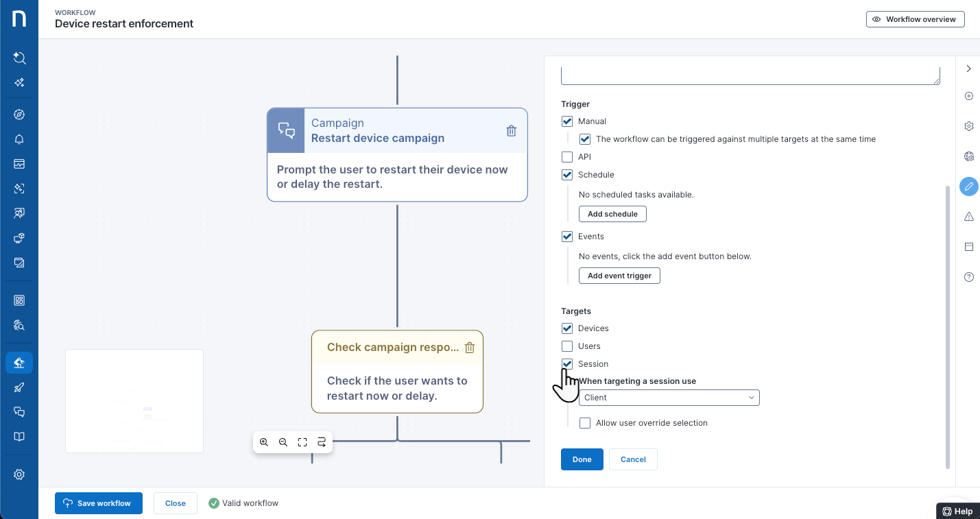Viewport: 980px width, 519px height.
Task: Open the help question mark panel
Action: tap(969, 277)
